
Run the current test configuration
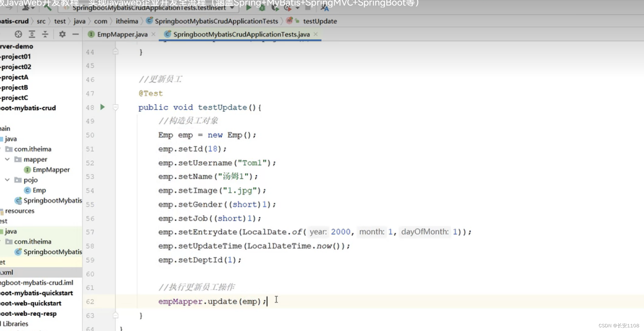249,8
